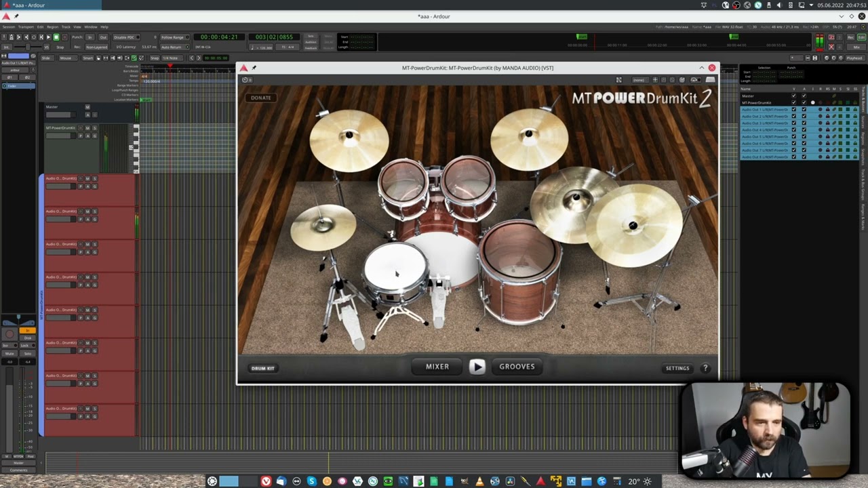
Task: Open the Region menu
Action: coord(53,27)
